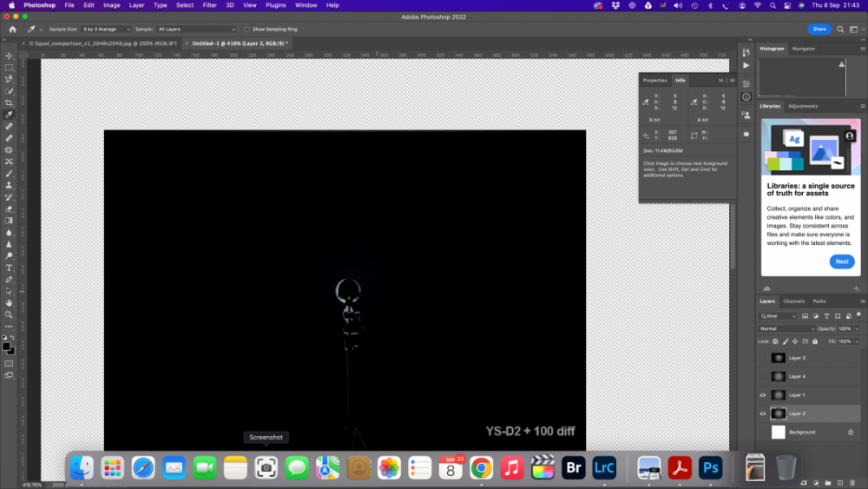
Task: Open the Layers panel menu
Action: 863,301
